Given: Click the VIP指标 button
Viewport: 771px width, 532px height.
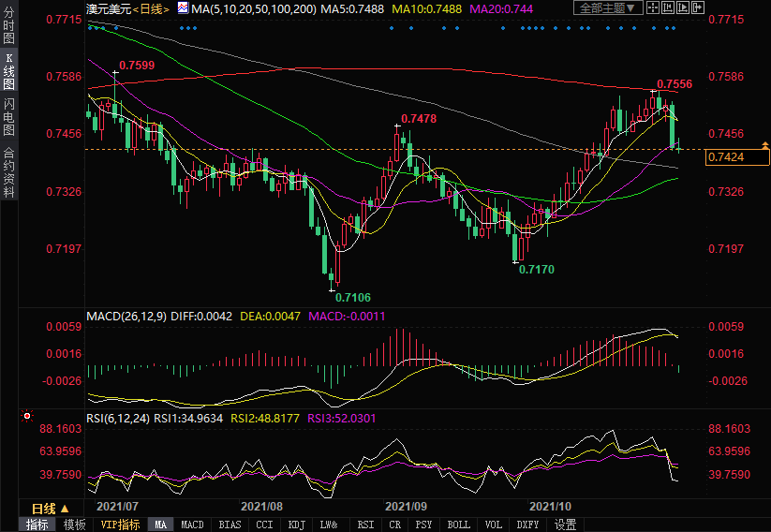Looking at the screenshot, I should [118, 525].
